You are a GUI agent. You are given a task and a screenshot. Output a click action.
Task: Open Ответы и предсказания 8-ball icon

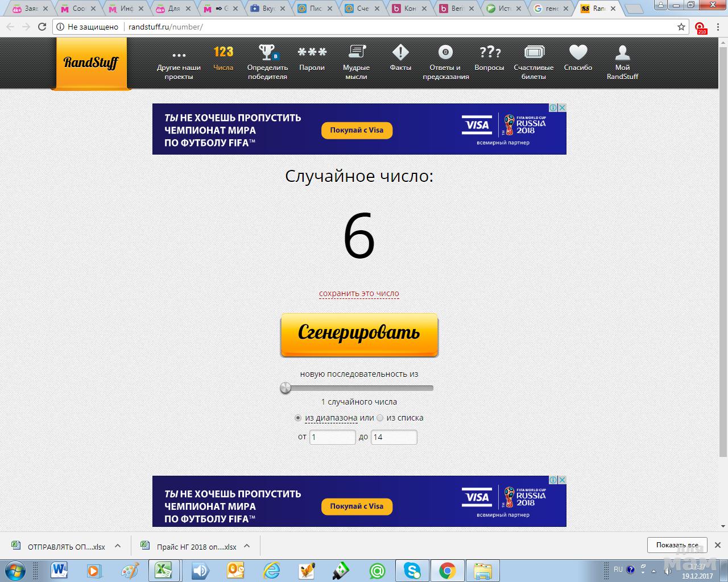[x=445, y=53]
